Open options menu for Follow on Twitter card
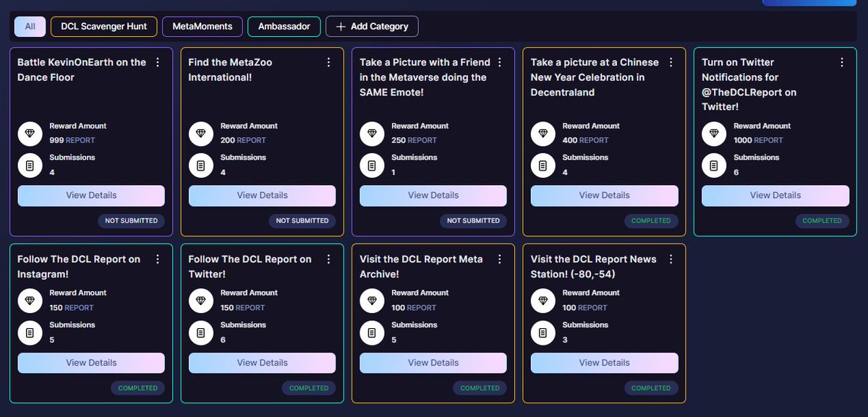 pos(329,259)
